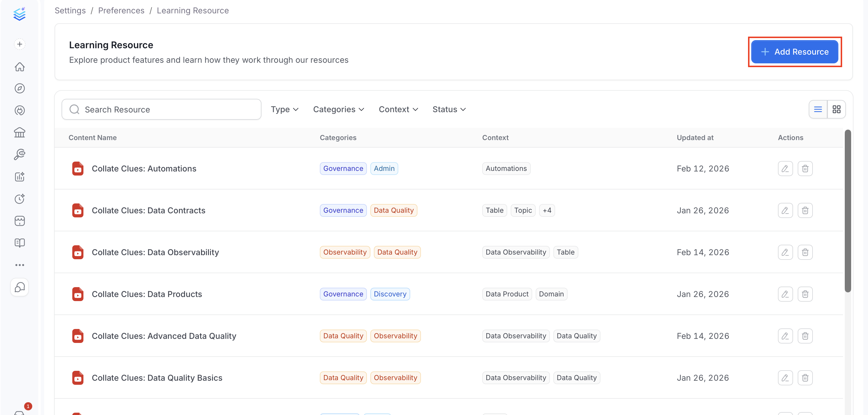Click the Content Name column header
The image size is (868, 415).
coord(93,137)
